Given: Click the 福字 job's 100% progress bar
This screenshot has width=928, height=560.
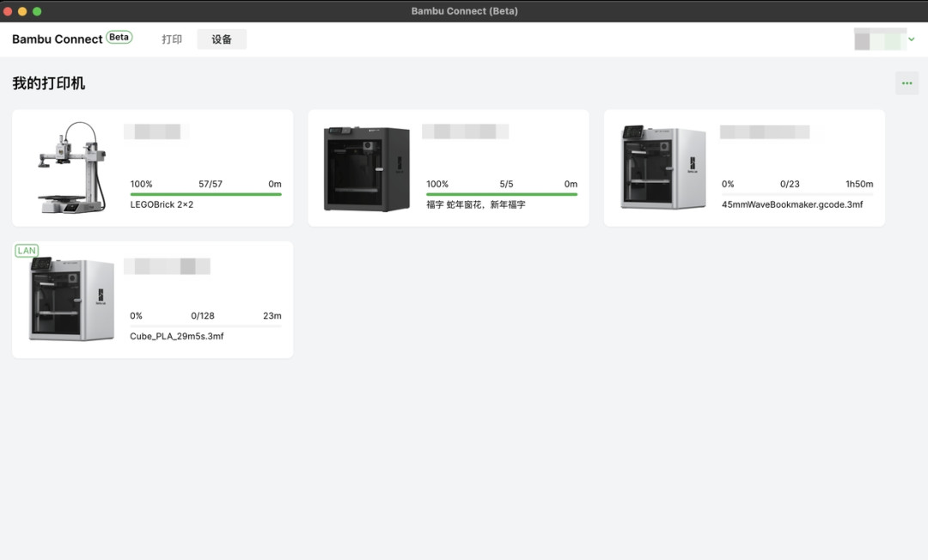Looking at the screenshot, I should pyautogui.click(x=502, y=194).
